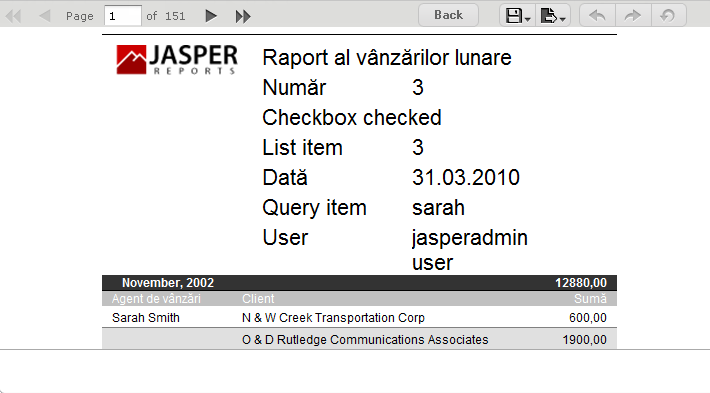
Task: Click the 'jasperadmin' user value
Action: click(470, 238)
